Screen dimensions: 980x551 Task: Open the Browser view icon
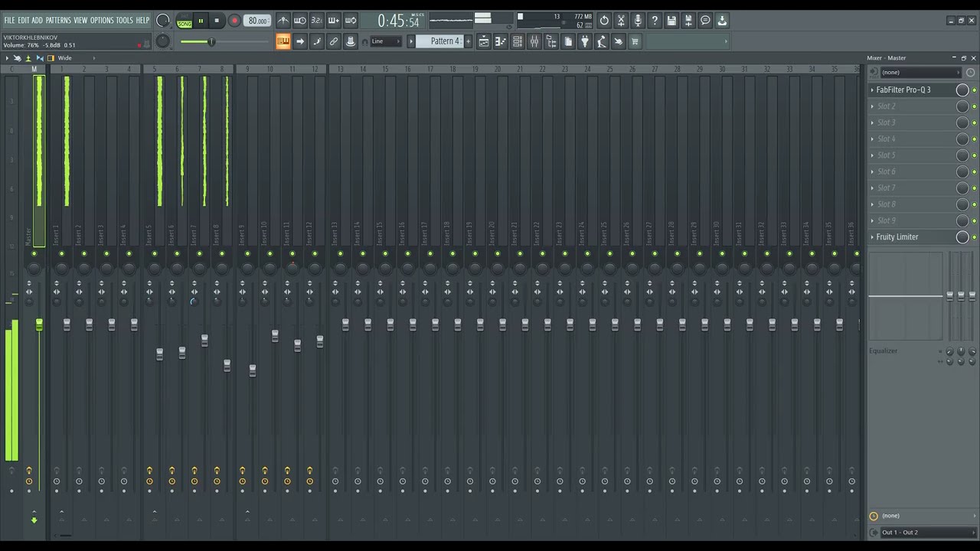(551, 41)
